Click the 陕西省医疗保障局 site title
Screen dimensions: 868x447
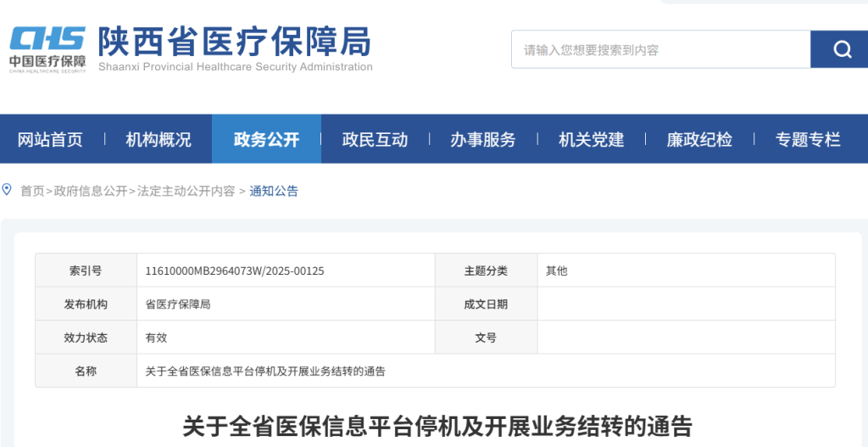coord(234,42)
